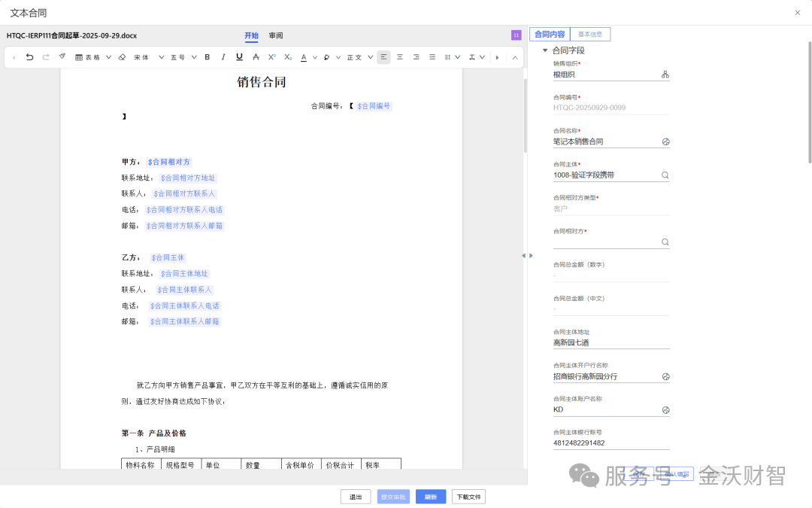
Task: Click the $合同主体联系人邮箱 placeholder
Action: coord(185,322)
